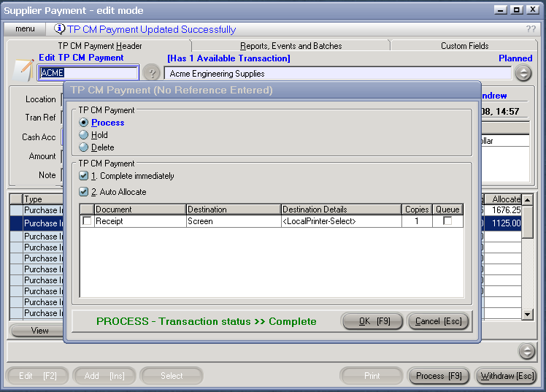Click the scroll down arrow of transaction list
This screenshot has height=392, width=546.
coord(528,315)
